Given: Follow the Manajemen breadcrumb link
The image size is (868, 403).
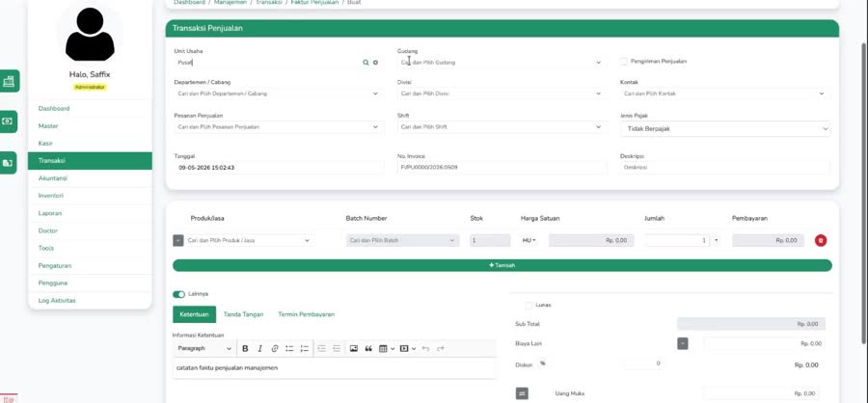Looking at the screenshot, I should click(230, 3).
